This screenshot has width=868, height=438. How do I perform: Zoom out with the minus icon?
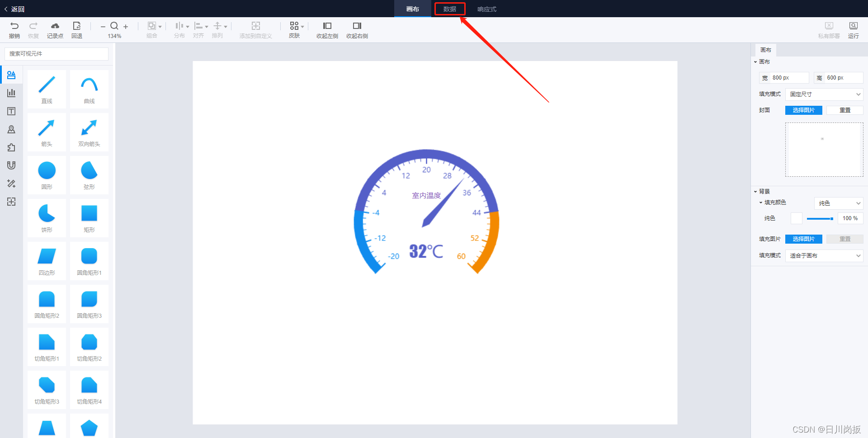coord(103,27)
